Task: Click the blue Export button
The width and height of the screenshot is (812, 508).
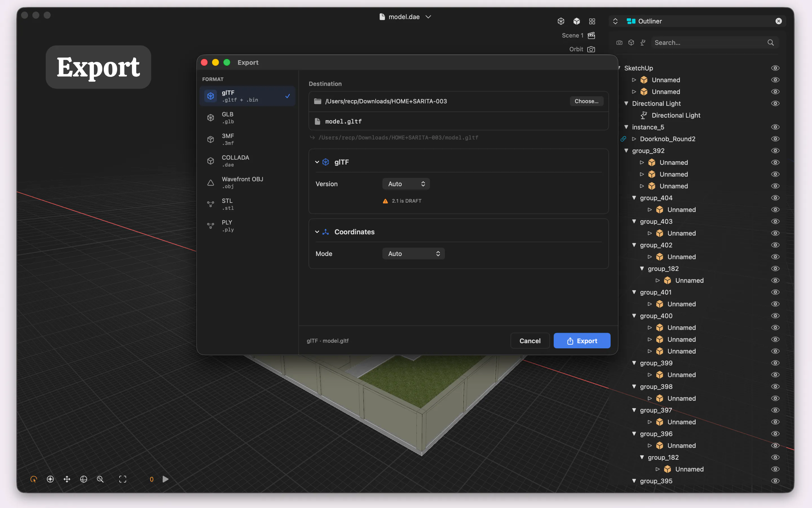Action: coord(582,341)
